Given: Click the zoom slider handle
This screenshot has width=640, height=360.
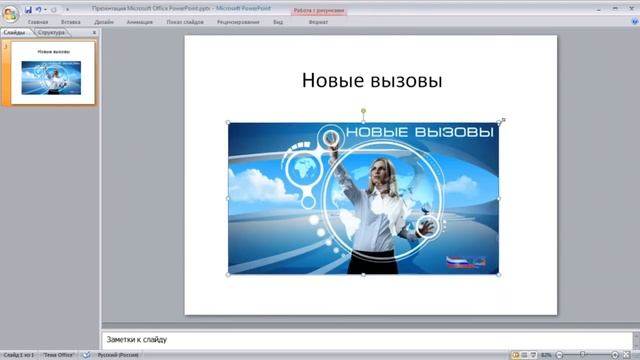Looking at the screenshot, I should [x=583, y=355].
